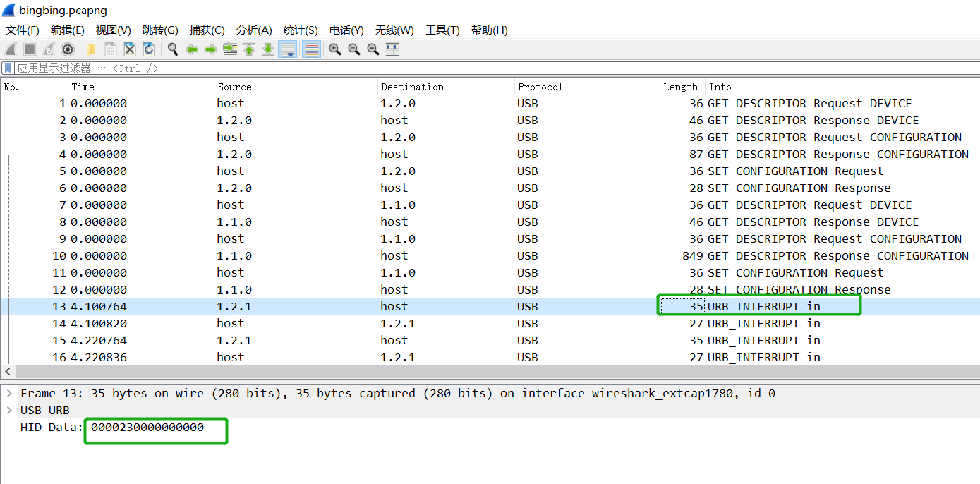Expand the Frame 13 details row
Image resolution: width=980 pixels, height=484 pixels.
click(x=10, y=393)
